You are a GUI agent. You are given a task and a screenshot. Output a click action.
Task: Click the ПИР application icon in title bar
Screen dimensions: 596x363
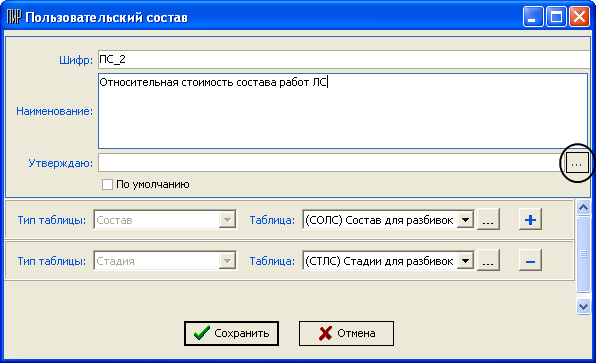click(x=14, y=17)
